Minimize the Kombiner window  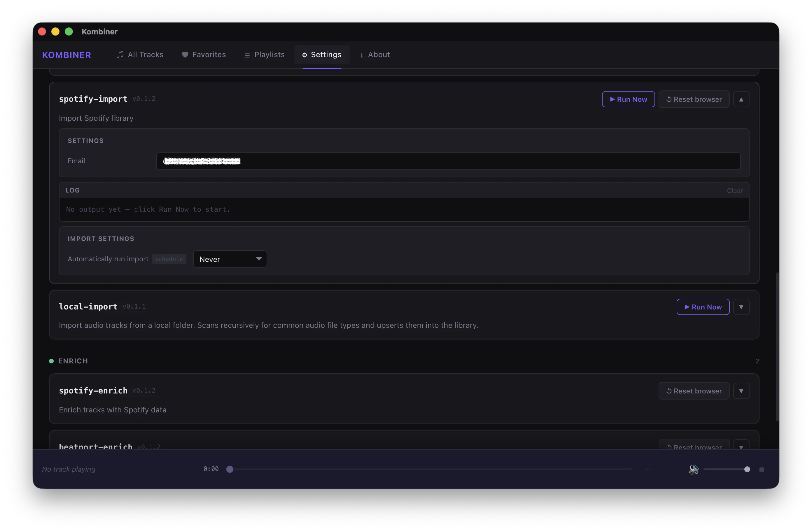tap(55, 32)
